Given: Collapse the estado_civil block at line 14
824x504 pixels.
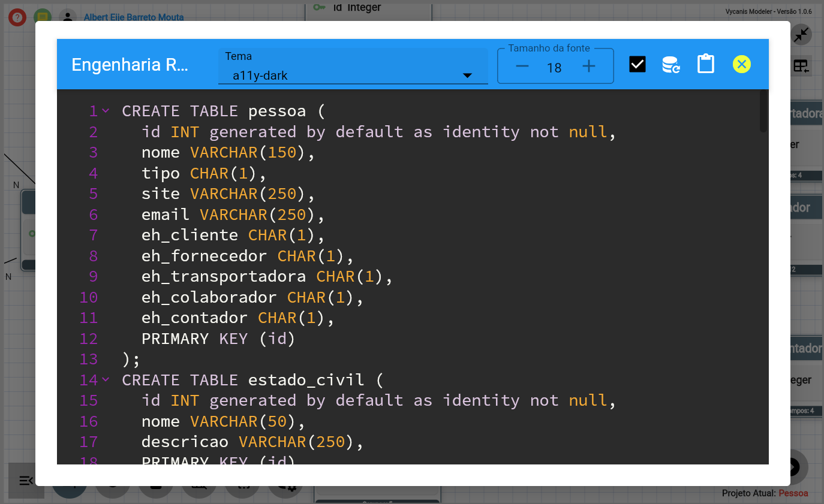Looking at the screenshot, I should (106, 379).
